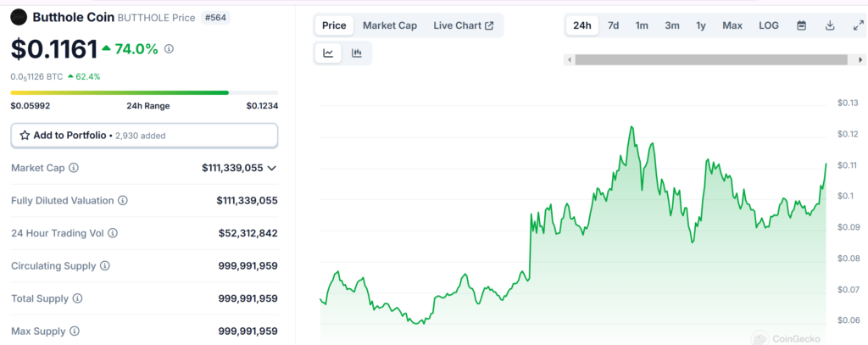
Task: Click Market Cap info icon
Action: point(74,168)
